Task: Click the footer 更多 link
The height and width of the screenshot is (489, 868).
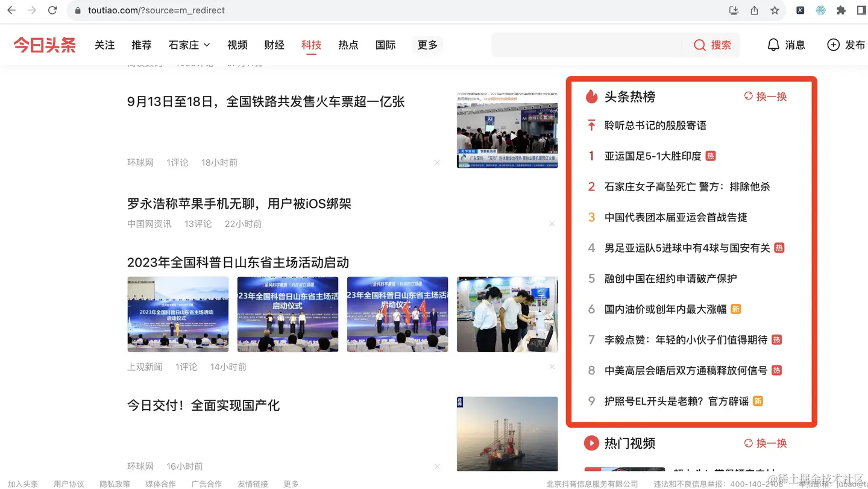Action: pos(291,484)
